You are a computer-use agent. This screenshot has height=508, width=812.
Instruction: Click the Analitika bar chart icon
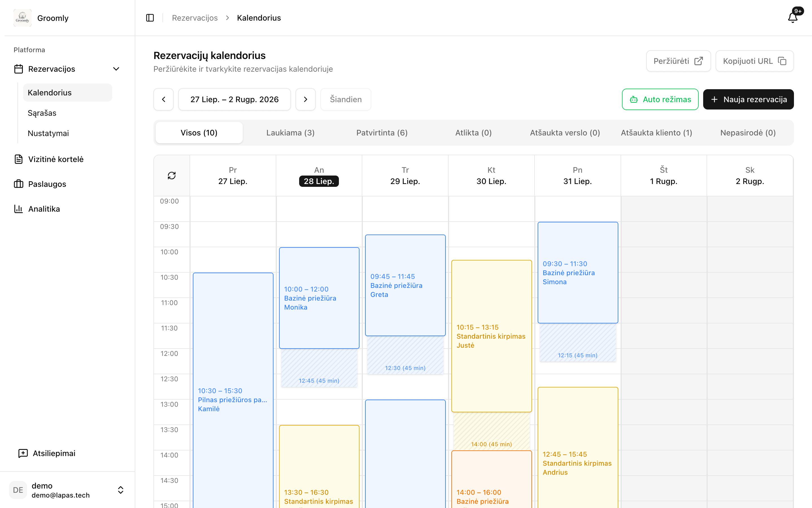18,209
